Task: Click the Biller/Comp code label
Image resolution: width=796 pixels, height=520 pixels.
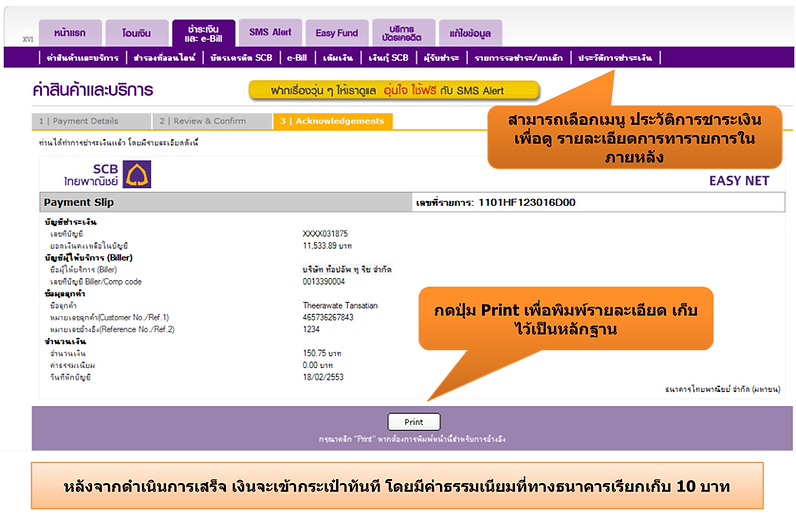Action: (95, 281)
